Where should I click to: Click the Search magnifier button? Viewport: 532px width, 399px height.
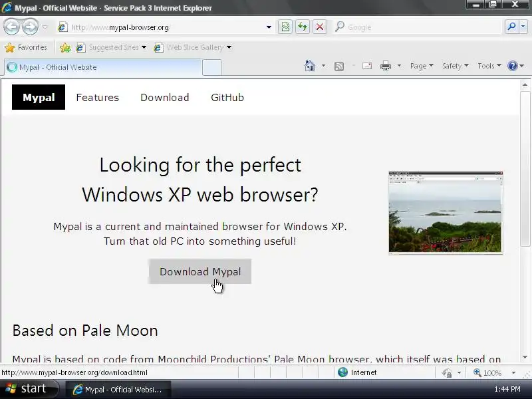click(x=511, y=27)
